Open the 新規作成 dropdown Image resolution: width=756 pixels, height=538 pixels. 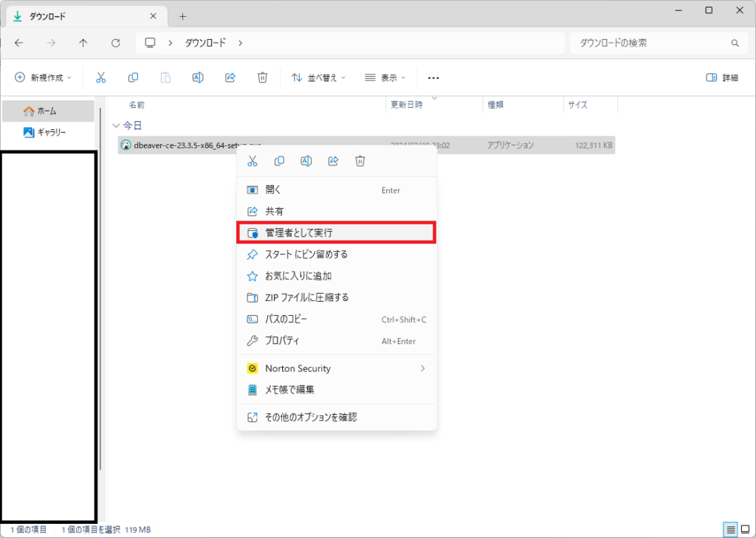point(44,77)
